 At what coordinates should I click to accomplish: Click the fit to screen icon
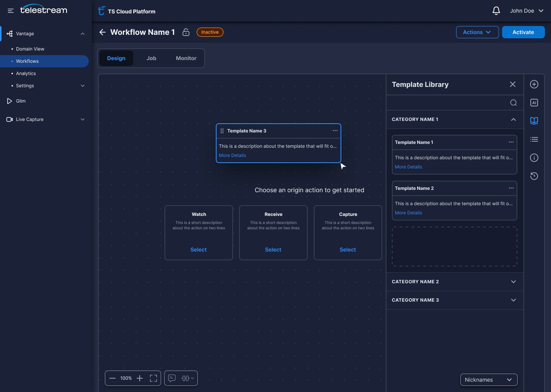(x=153, y=378)
